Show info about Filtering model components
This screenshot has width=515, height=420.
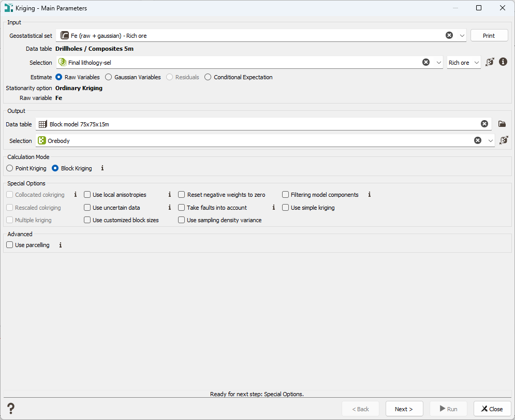[x=369, y=194]
